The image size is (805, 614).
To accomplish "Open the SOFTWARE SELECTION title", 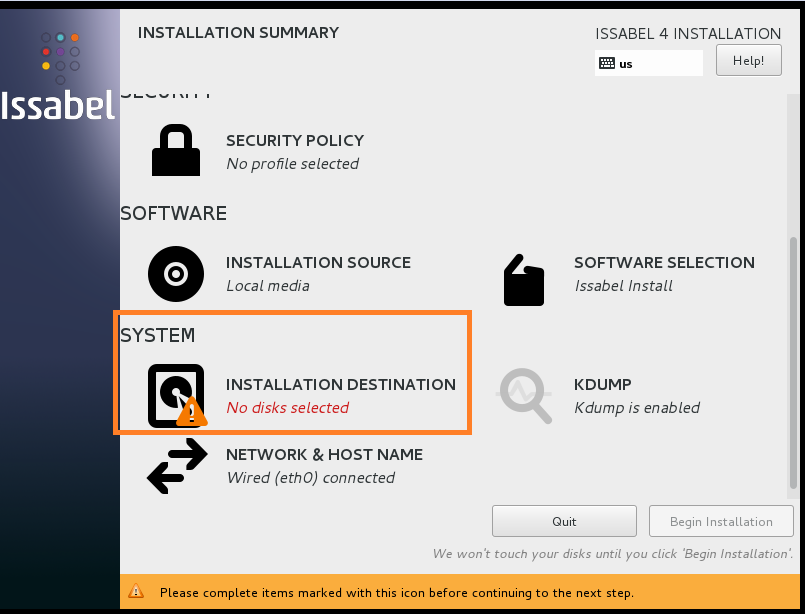I will point(664,263).
